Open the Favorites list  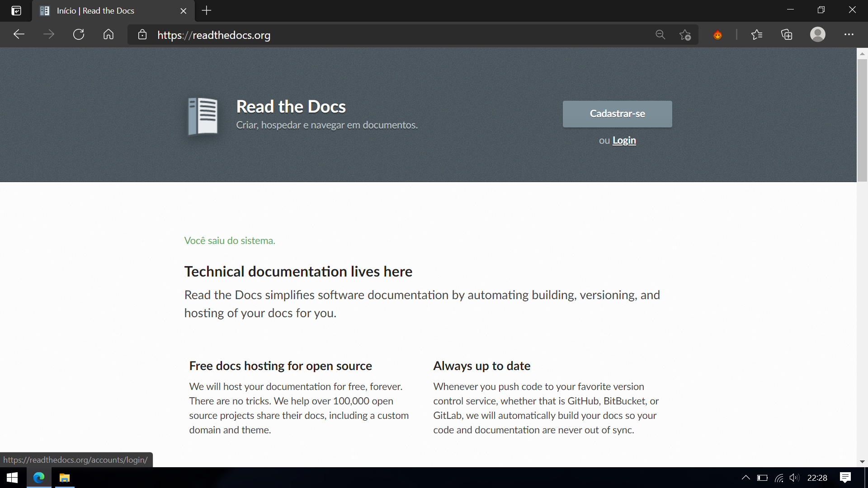[x=757, y=35]
